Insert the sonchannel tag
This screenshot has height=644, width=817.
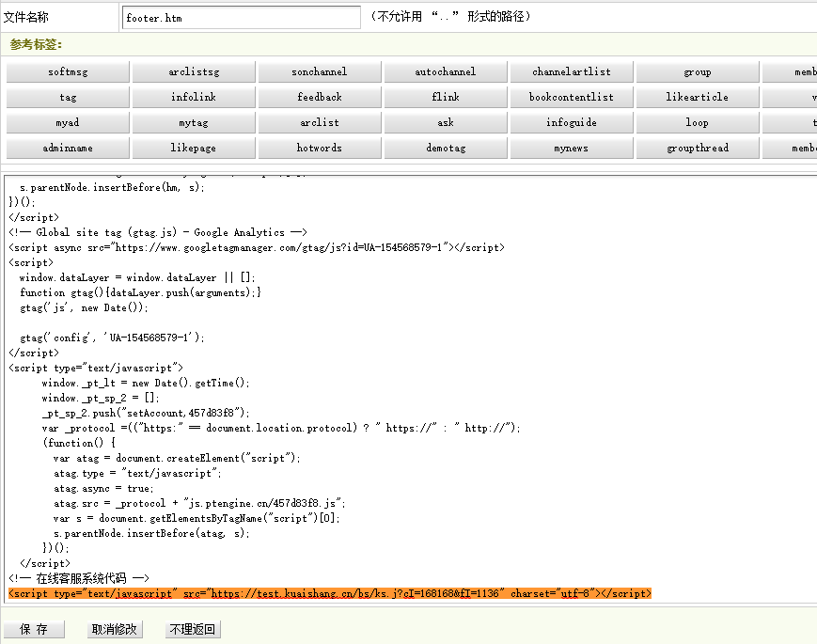320,71
